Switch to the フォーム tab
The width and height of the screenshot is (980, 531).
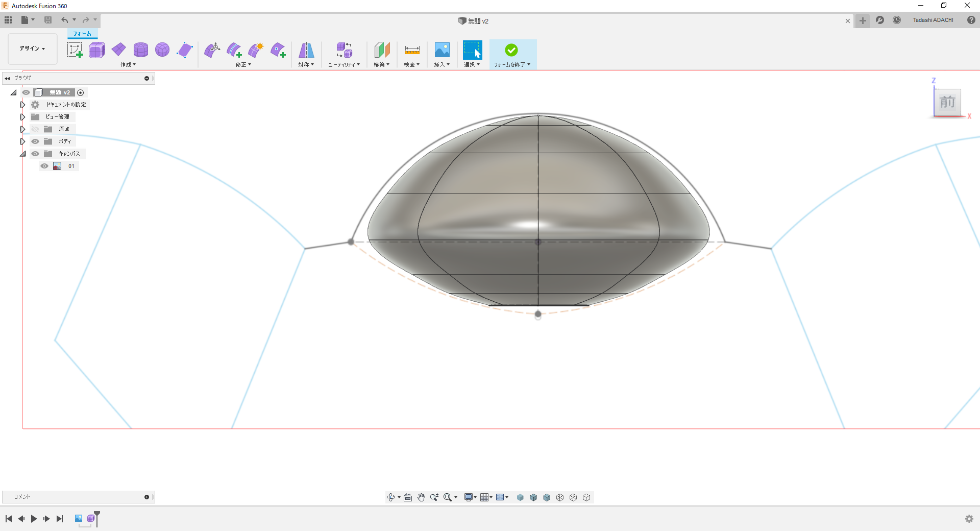point(82,34)
